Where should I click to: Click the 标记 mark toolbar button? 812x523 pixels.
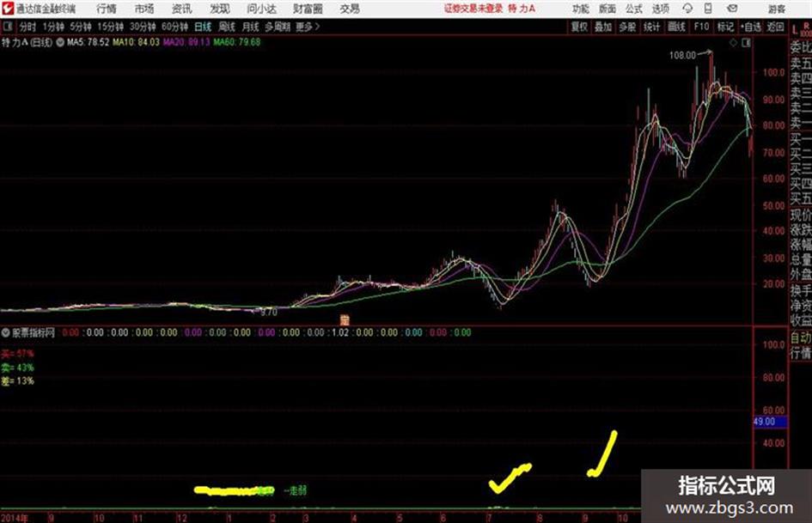pyautogui.click(x=725, y=27)
